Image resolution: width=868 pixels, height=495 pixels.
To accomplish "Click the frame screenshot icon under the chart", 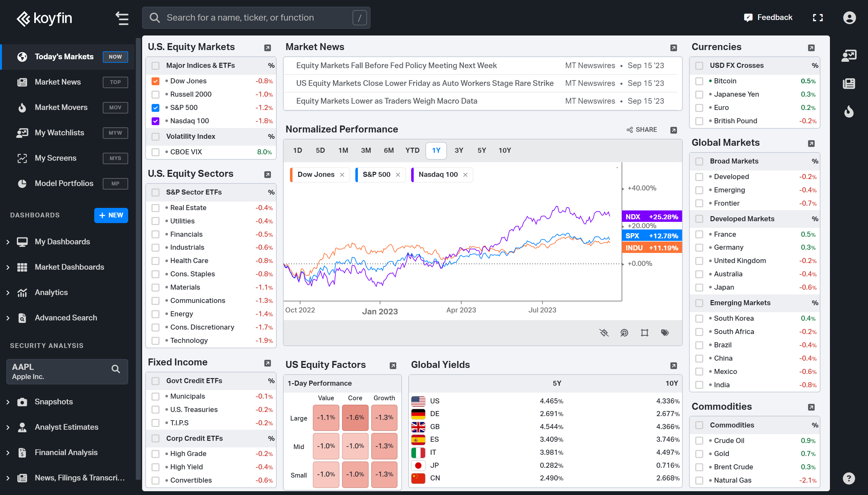I will 644,333.
